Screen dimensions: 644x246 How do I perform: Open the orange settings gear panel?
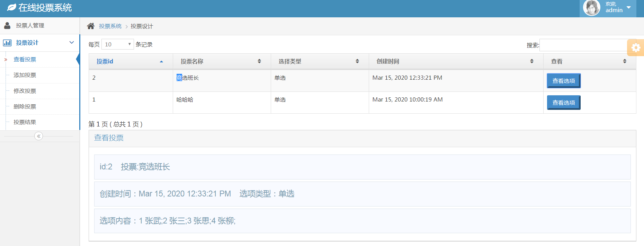click(636, 47)
